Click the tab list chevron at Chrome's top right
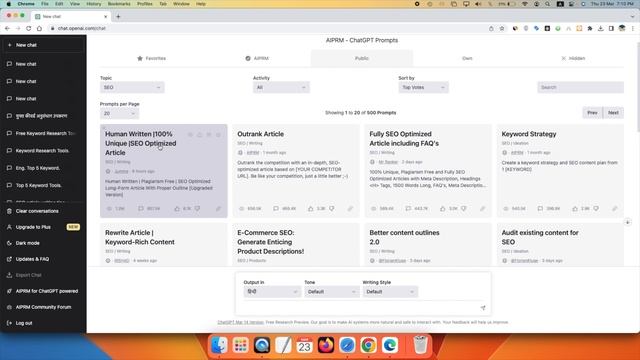The width and height of the screenshot is (640, 360). click(x=632, y=16)
